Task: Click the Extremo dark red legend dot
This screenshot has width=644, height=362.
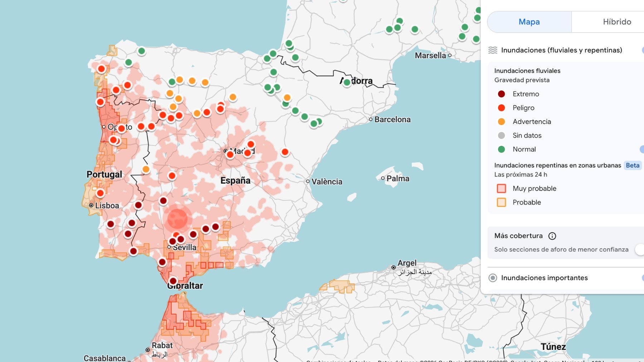Action: coord(501,94)
